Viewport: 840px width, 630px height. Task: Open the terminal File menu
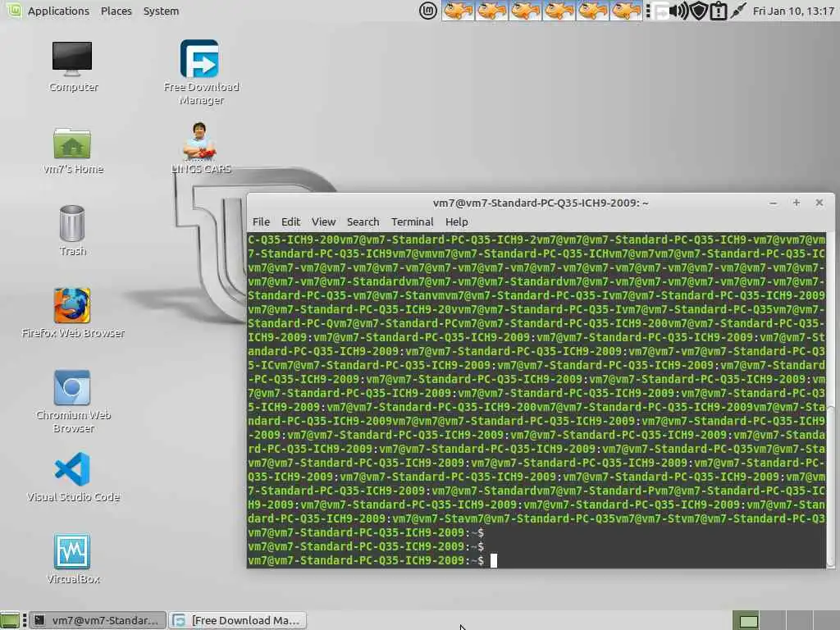[x=261, y=221]
